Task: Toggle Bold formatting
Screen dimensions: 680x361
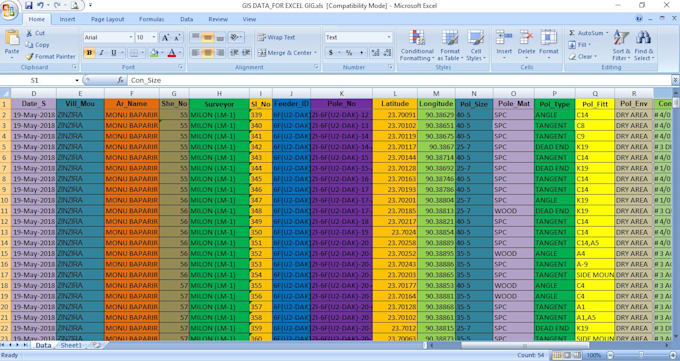Action: click(89, 53)
